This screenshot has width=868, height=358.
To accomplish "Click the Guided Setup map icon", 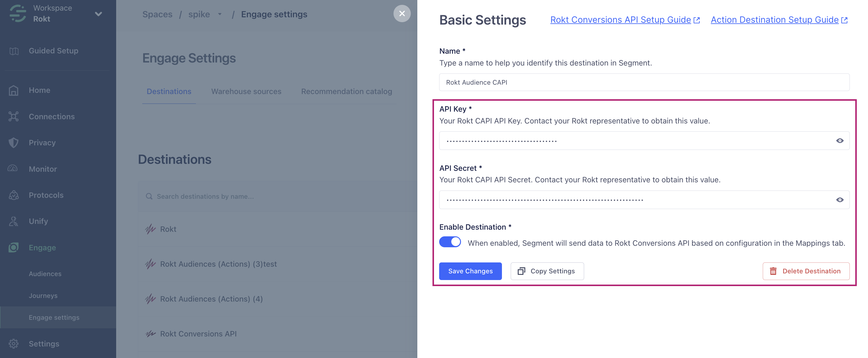I will point(14,51).
